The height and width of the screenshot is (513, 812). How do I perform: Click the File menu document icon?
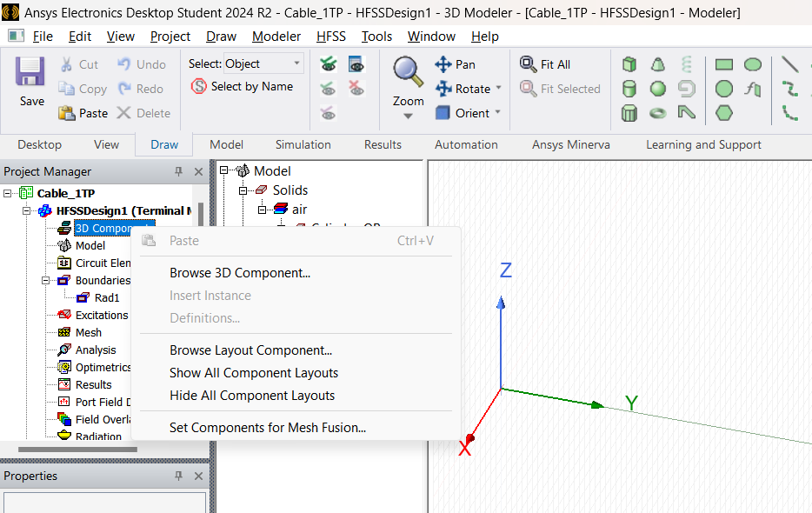[16, 36]
